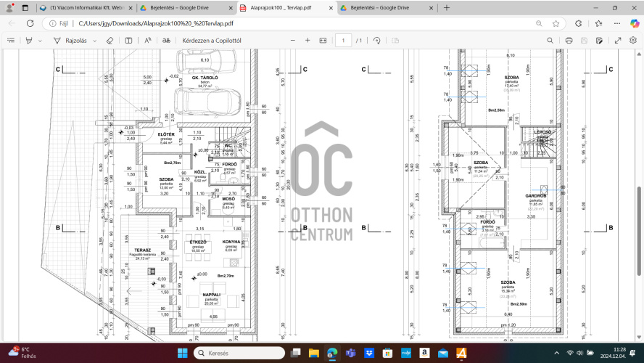Focus the page number field

(x=343, y=40)
